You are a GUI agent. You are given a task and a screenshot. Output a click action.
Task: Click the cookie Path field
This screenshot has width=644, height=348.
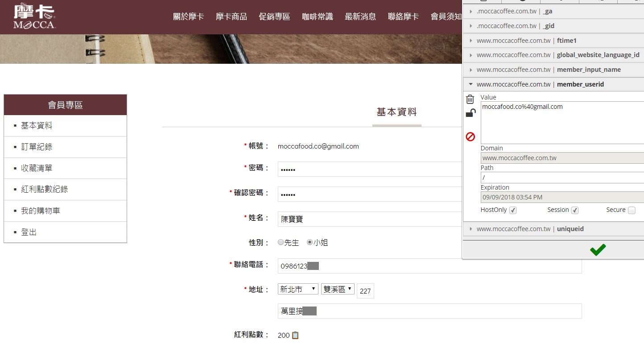coord(562,178)
